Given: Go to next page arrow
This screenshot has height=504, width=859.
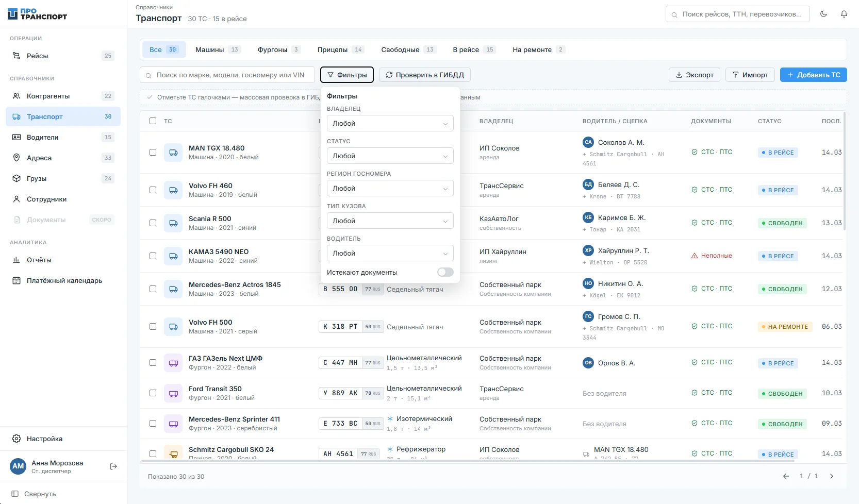Looking at the screenshot, I should (831, 476).
